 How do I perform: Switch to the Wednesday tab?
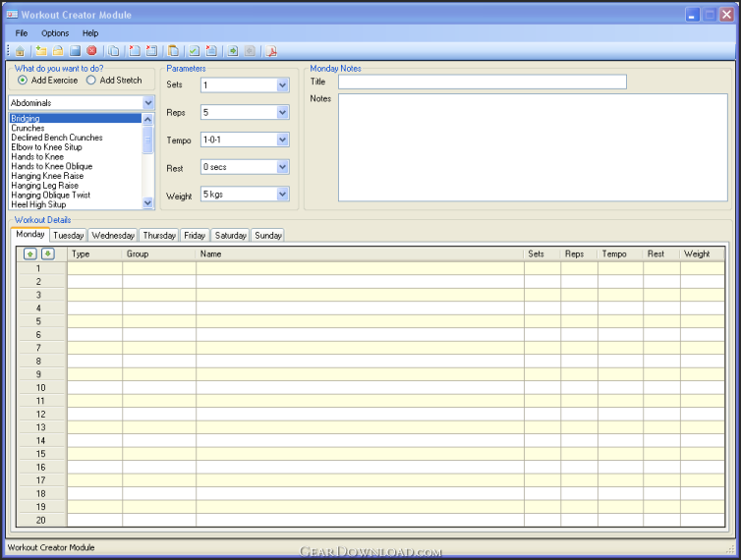point(113,236)
